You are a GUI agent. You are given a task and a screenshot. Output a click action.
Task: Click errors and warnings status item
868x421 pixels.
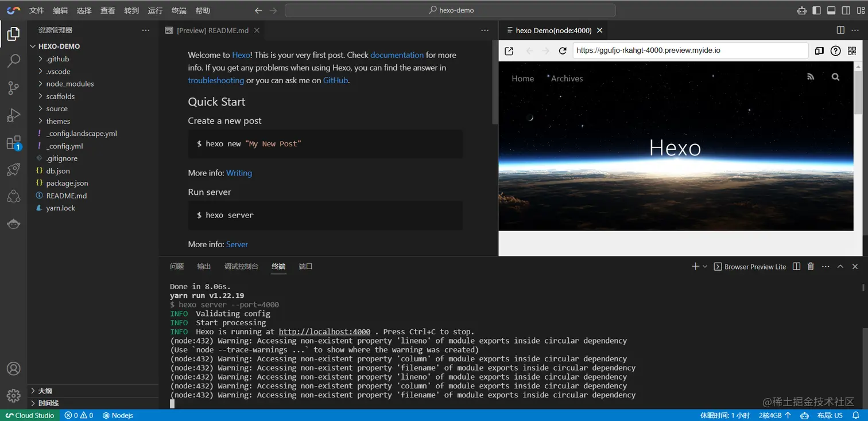pos(79,415)
